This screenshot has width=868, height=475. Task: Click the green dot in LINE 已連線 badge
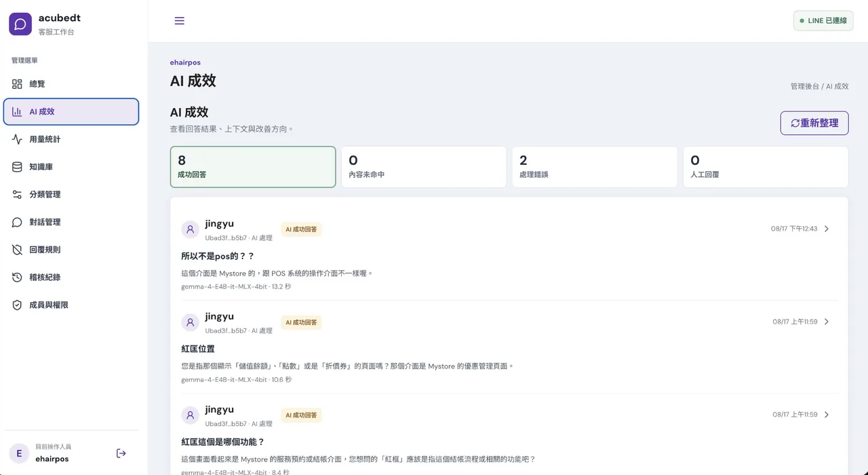click(802, 21)
